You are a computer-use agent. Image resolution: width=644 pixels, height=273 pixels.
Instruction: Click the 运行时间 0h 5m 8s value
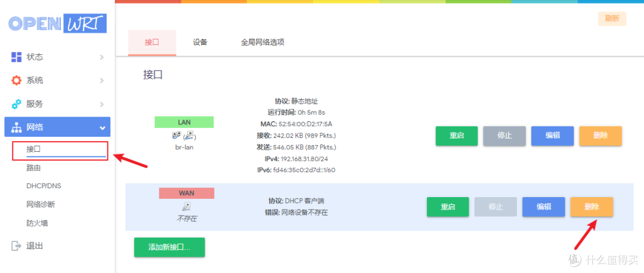tap(311, 112)
